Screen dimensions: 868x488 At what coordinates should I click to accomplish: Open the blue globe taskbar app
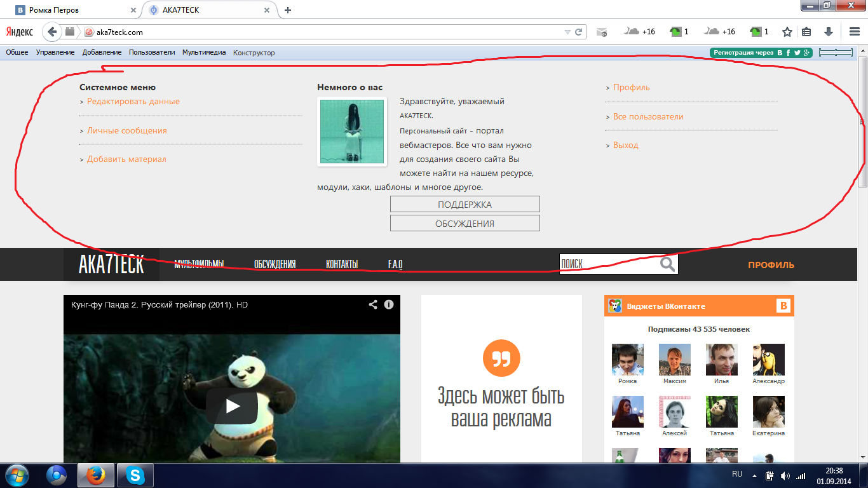(57, 475)
